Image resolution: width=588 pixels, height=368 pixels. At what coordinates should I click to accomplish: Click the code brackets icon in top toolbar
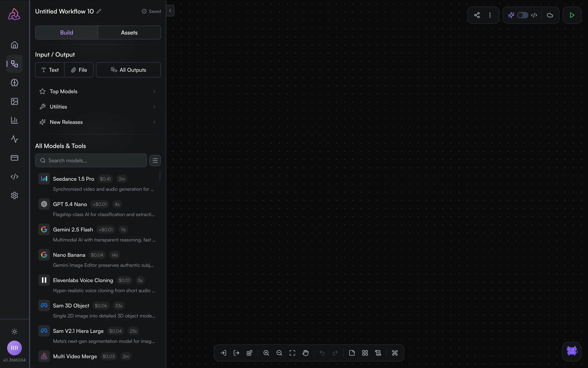tap(534, 15)
